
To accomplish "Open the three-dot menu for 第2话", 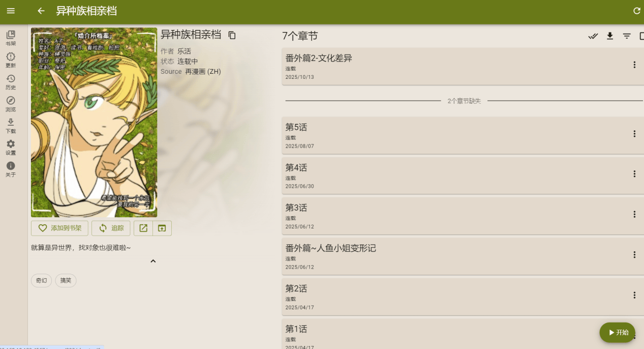I will coord(634,295).
